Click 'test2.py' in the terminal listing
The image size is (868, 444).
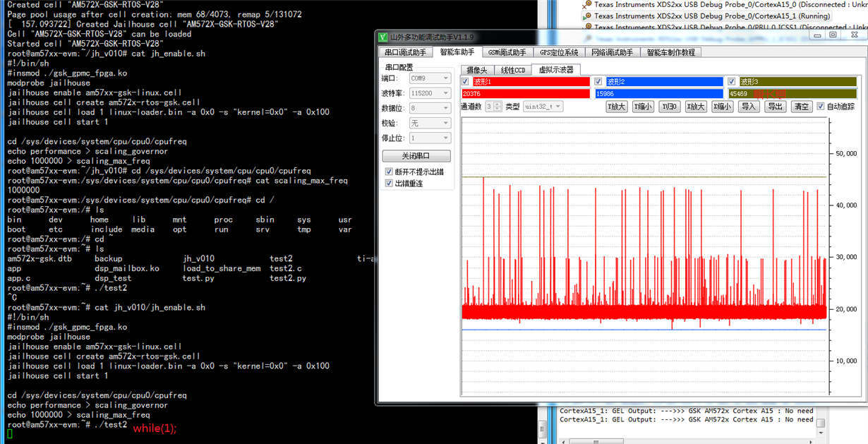click(288, 279)
